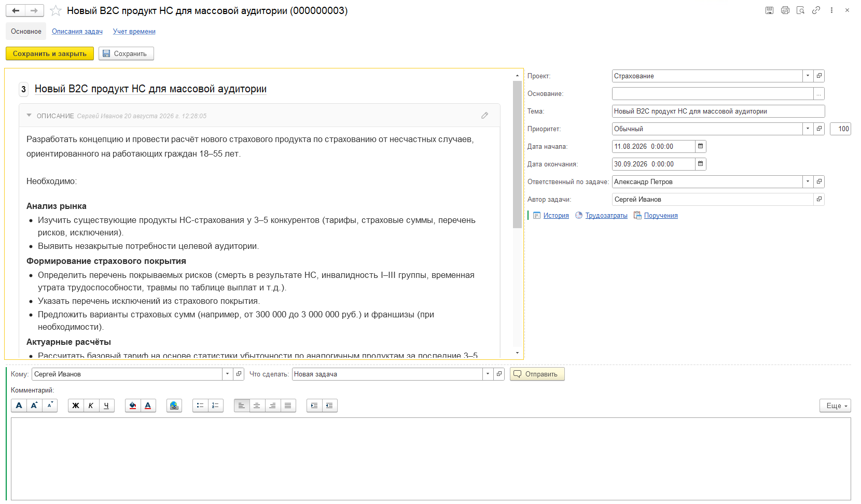Add task to favorites with star icon
The height and width of the screenshot is (504, 861).
click(x=55, y=10)
